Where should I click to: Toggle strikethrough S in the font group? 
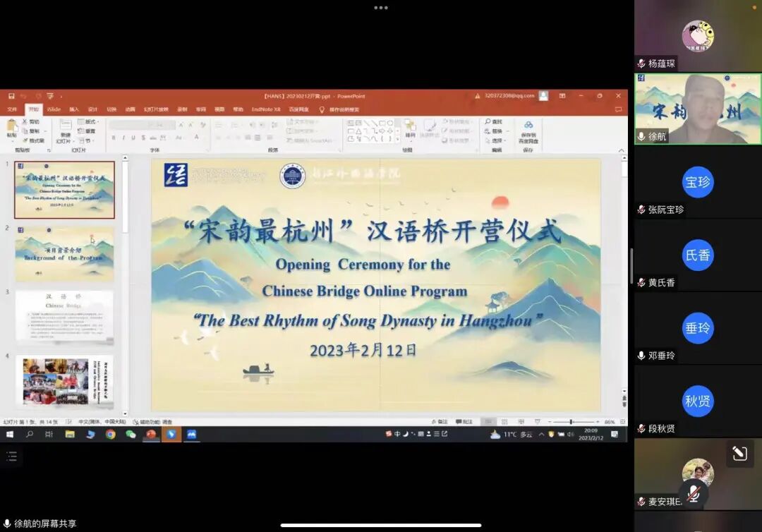pos(143,138)
